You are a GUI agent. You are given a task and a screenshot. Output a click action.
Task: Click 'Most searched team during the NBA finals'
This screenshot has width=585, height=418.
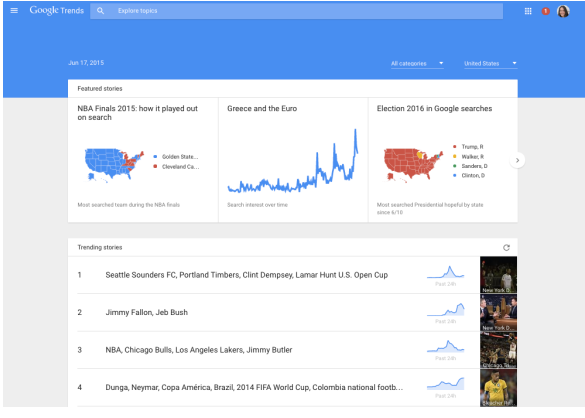click(x=129, y=205)
